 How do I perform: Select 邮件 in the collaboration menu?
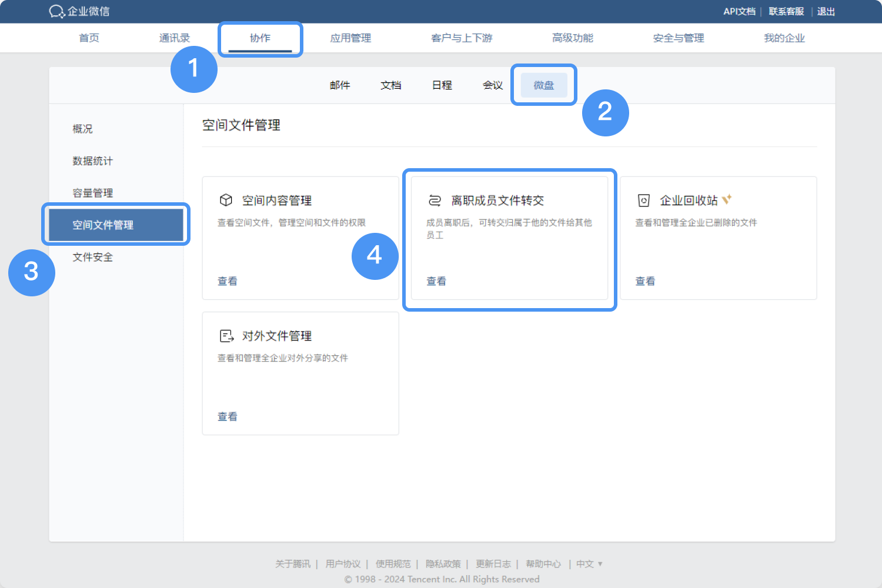click(340, 85)
